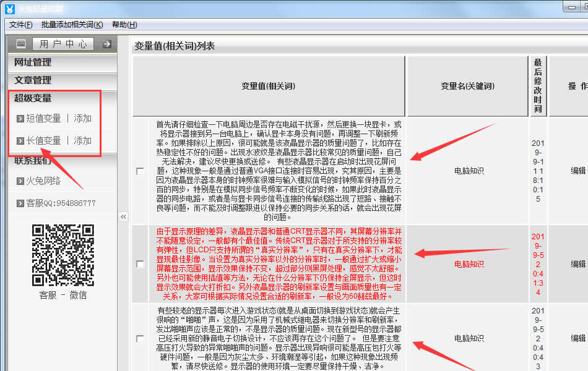Click the arrow icon right of 用户中心

(x=107, y=44)
